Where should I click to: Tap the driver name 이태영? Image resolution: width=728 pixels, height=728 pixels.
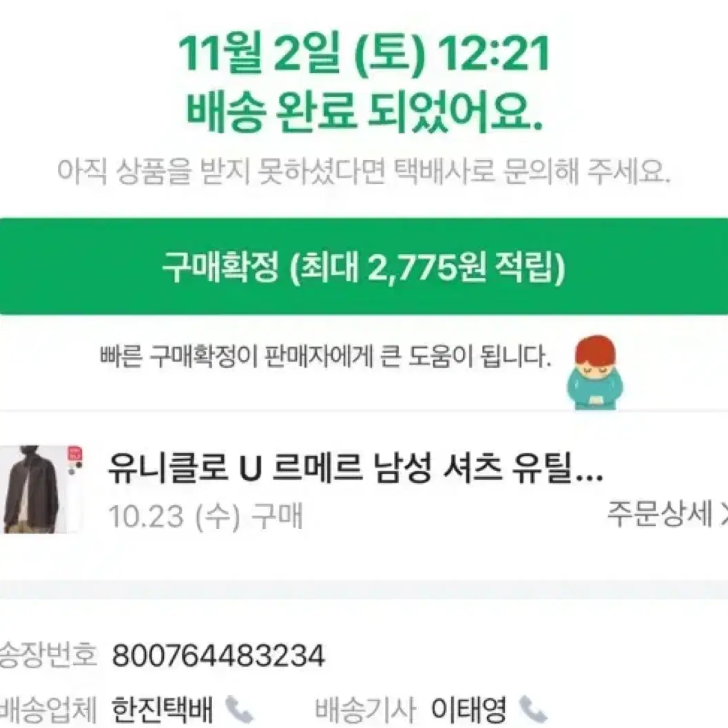tap(468, 709)
